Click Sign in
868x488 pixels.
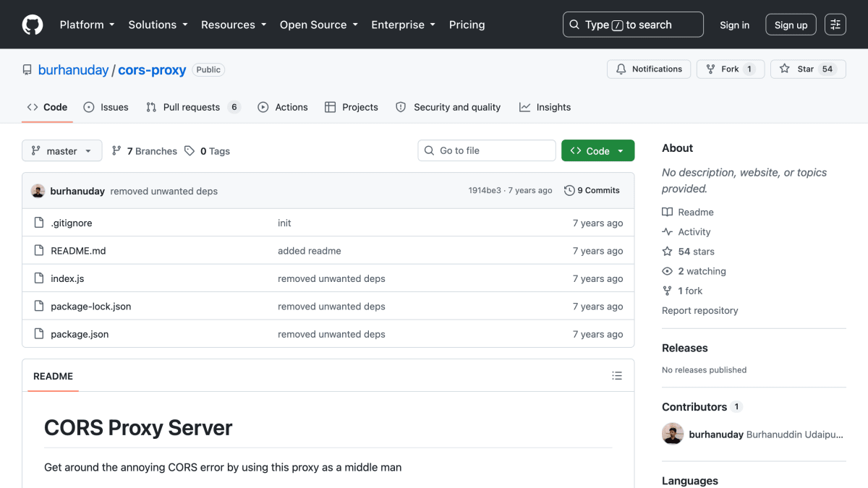coord(734,25)
